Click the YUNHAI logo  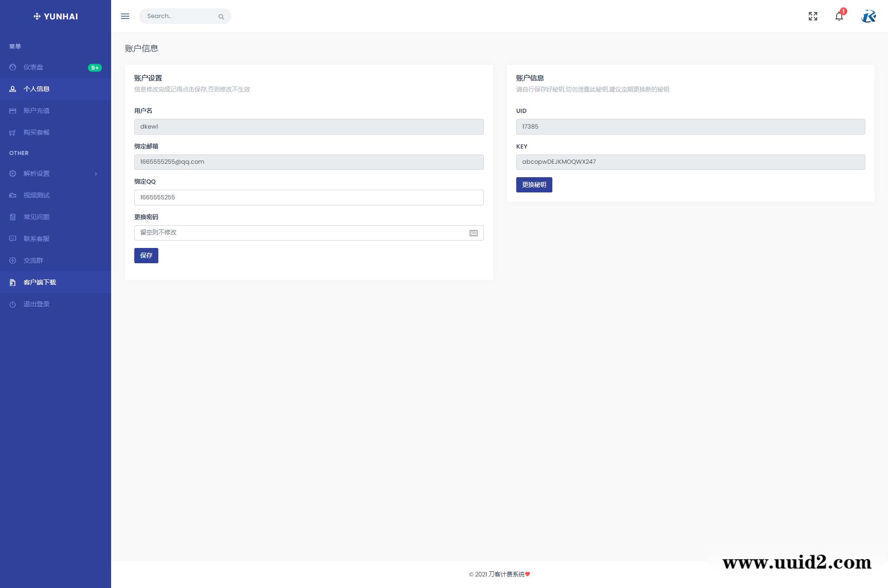56,17
